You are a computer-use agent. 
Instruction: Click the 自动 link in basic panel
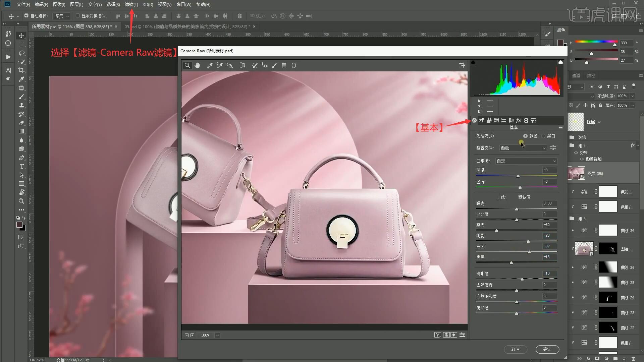point(502,197)
